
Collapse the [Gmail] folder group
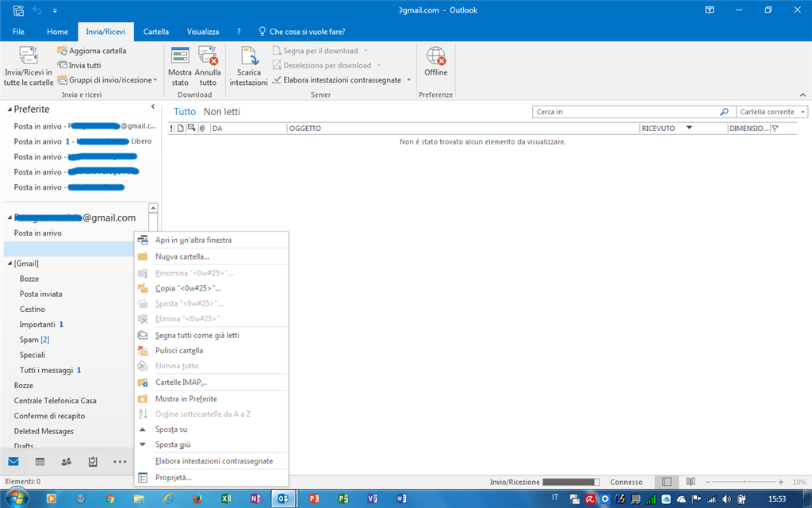10,264
